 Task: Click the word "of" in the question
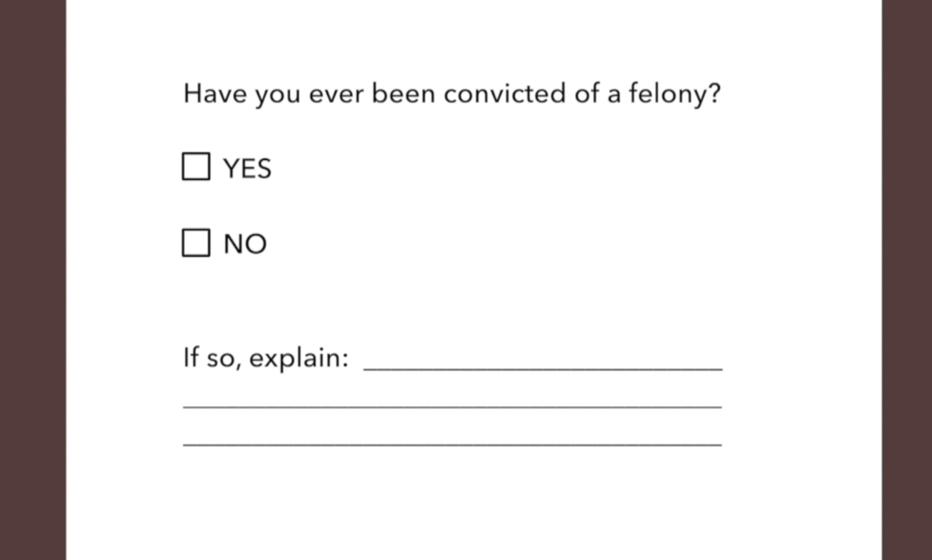click(x=587, y=93)
